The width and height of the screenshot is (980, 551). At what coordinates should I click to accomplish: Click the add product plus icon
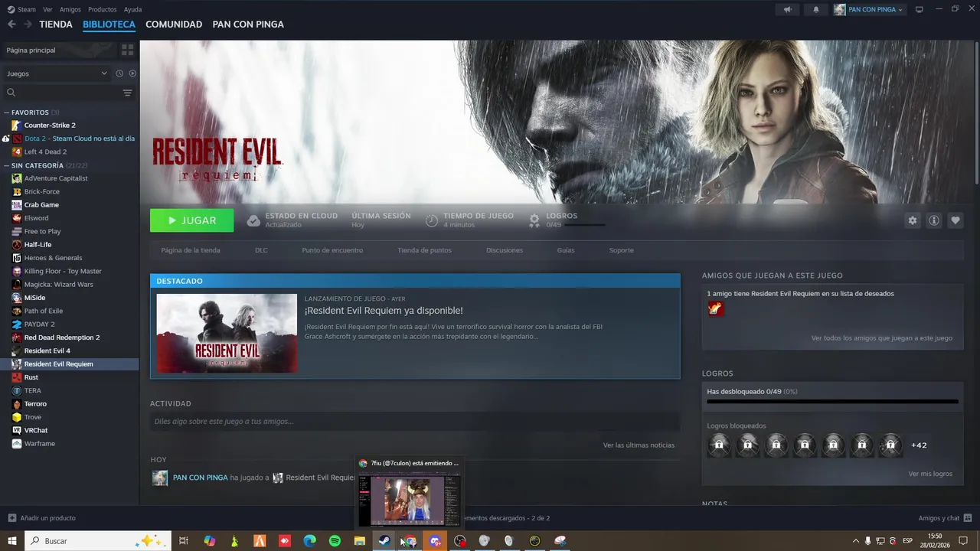[x=11, y=518]
